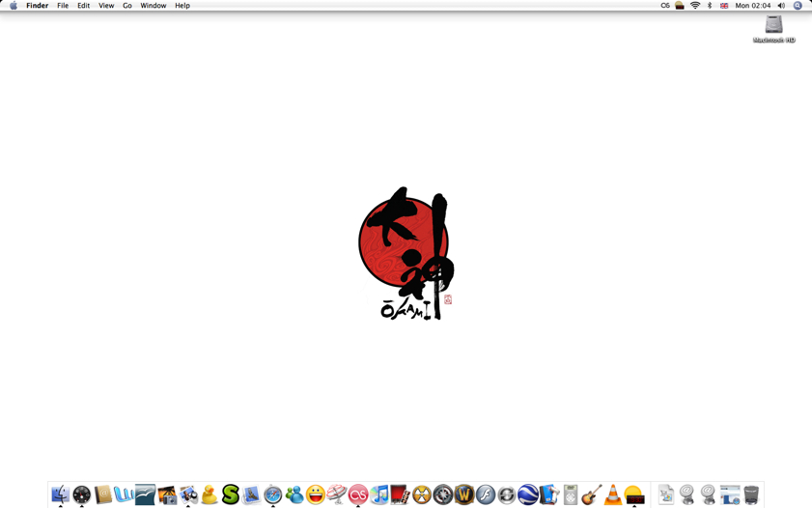812x508 pixels.
Task: Open the Finder menu
Action: 38,6
